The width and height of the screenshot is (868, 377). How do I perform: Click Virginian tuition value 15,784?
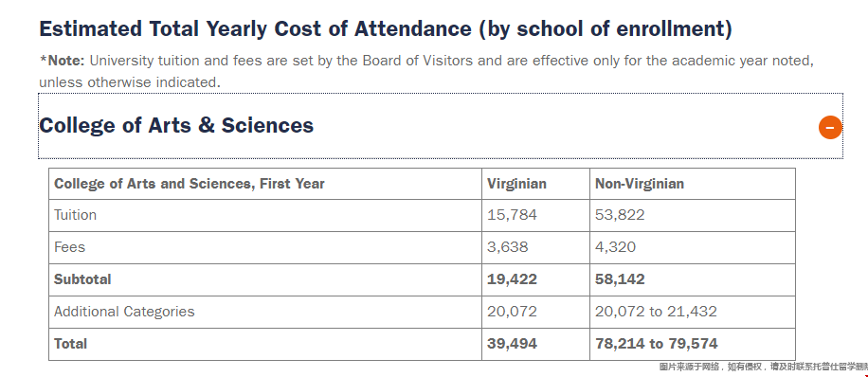[512, 215]
